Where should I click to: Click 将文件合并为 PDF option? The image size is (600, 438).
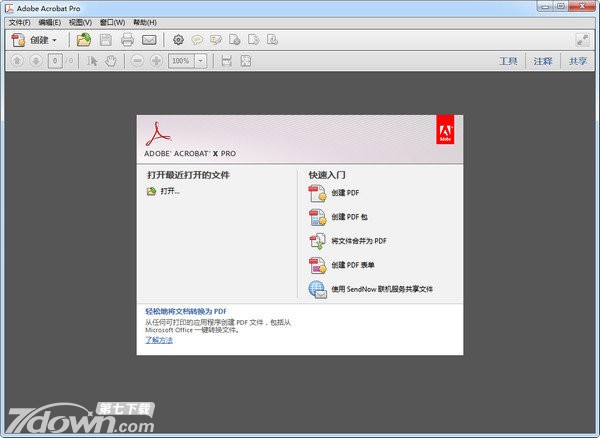[359, 241]
